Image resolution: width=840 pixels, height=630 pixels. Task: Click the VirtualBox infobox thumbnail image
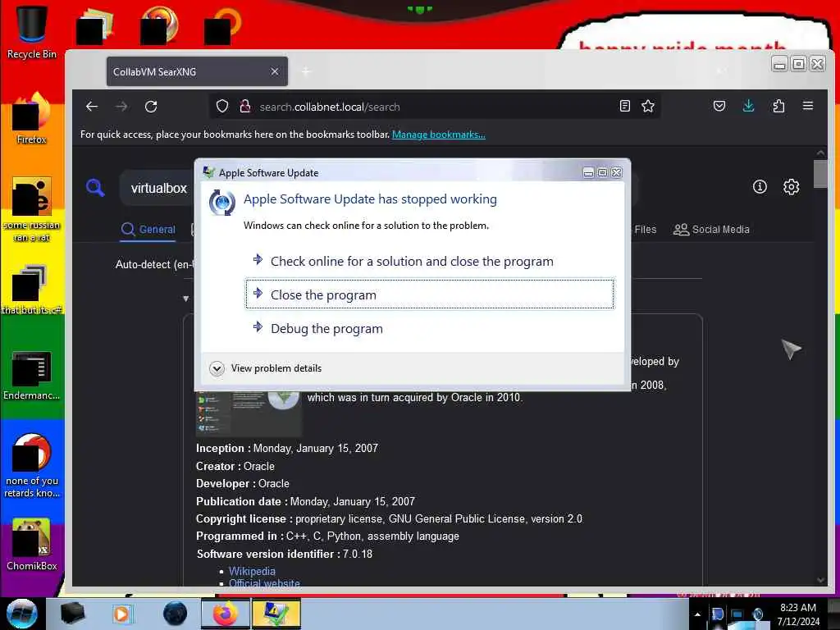click(249, 413)
